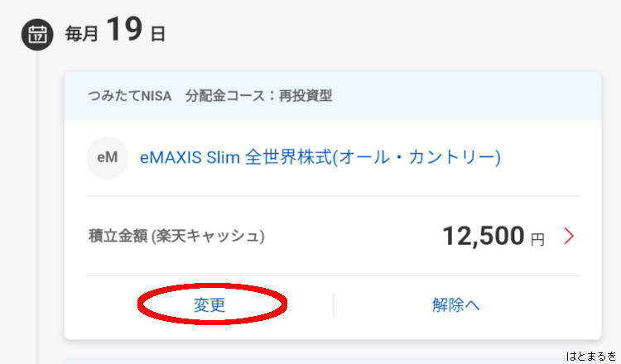This screenshot has width=621, height=364.
Task: Click the 12,500 amount value
Action: pos(484,236)
